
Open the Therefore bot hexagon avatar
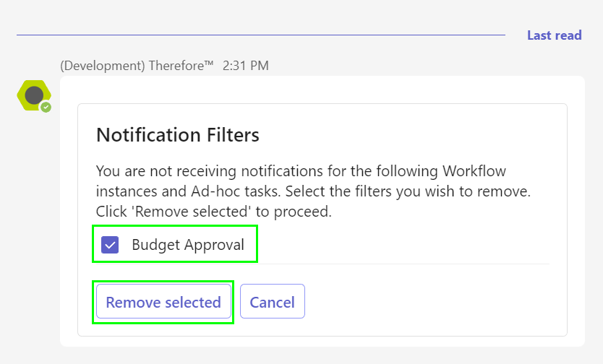(x=34, y=95)
